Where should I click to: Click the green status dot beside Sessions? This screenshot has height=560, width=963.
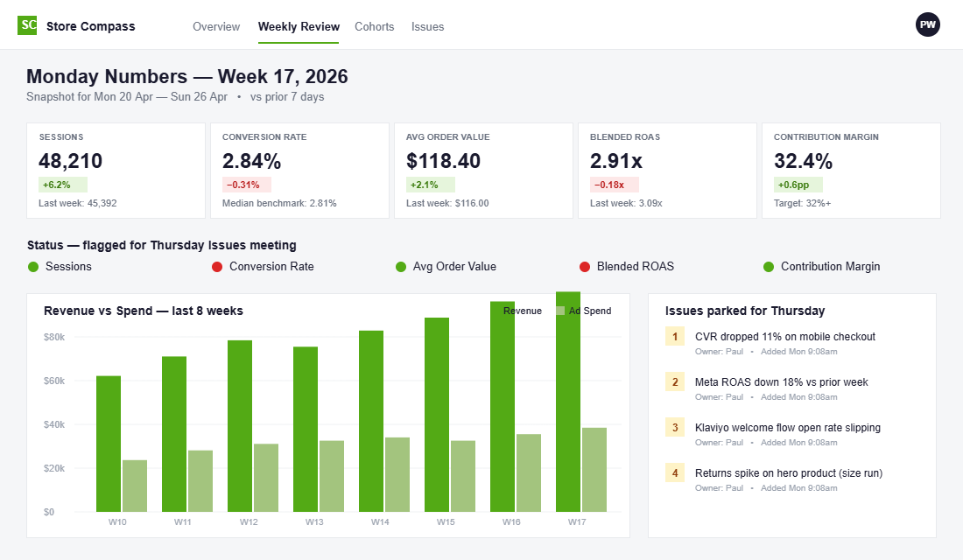click(32, 266)
